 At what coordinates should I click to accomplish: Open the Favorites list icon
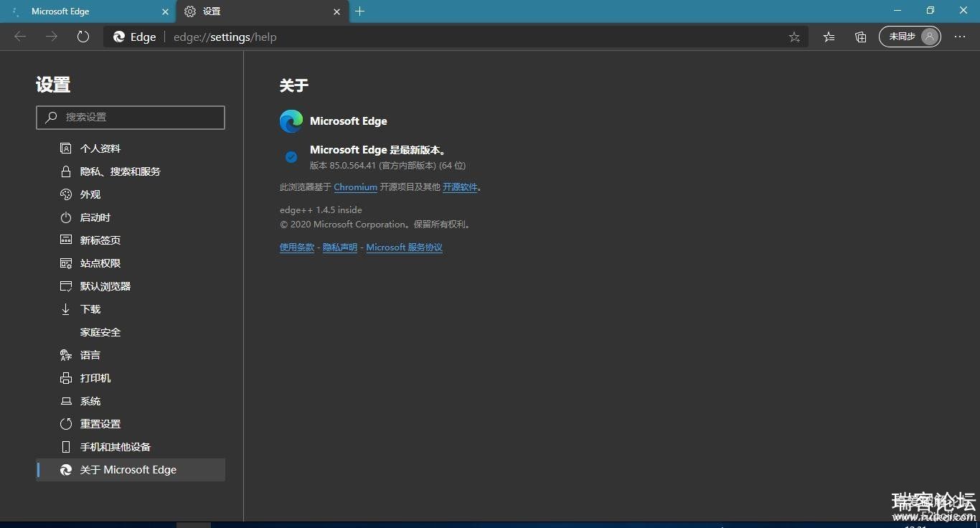pos(829,37)
